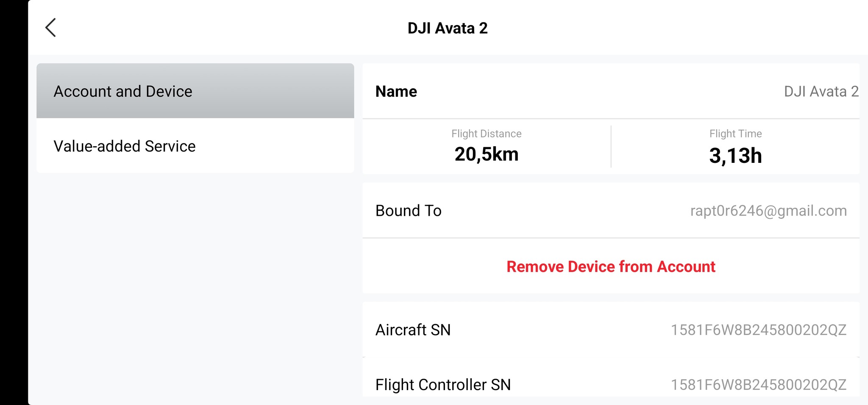Click the Aircraft SN label
868x405 pixels.
[x=413, y=330]
